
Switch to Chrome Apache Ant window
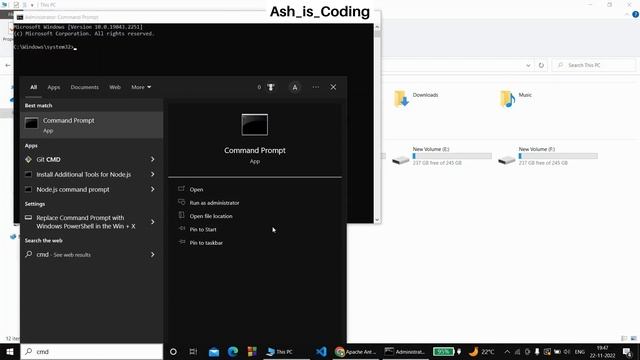[x=356, y=351]
